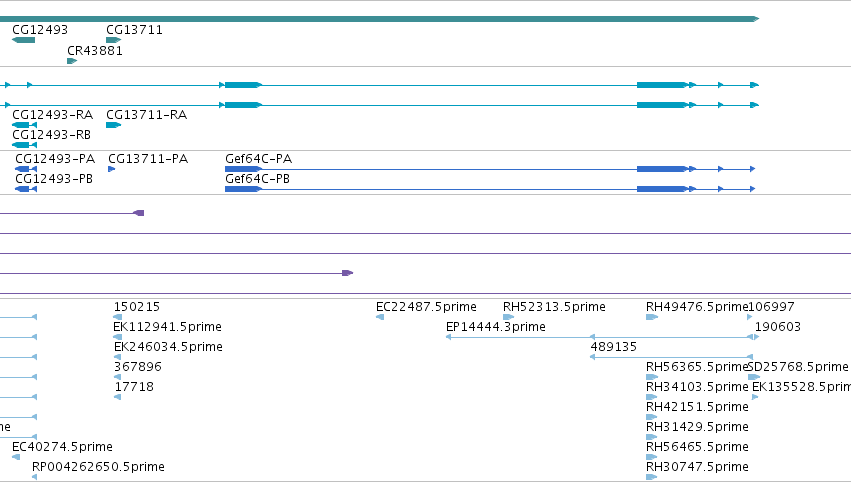Select RP004262650.5prime EST label
The height and width of the screenshot is (482, 851).
click(x=98, y=467)
